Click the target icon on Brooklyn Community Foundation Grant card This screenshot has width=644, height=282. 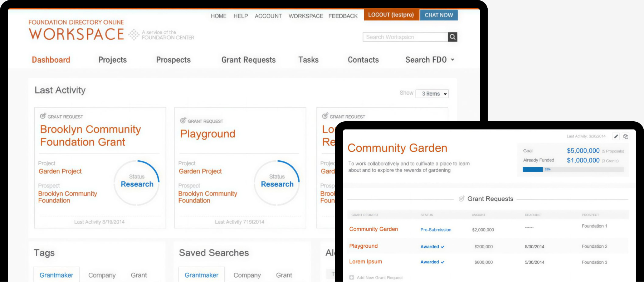(x=43, y=116)
